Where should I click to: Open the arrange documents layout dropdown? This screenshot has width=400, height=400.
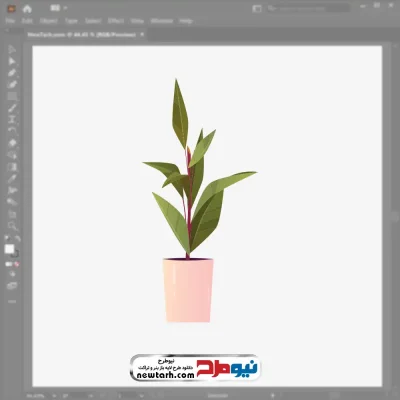[x=58, y=8]
